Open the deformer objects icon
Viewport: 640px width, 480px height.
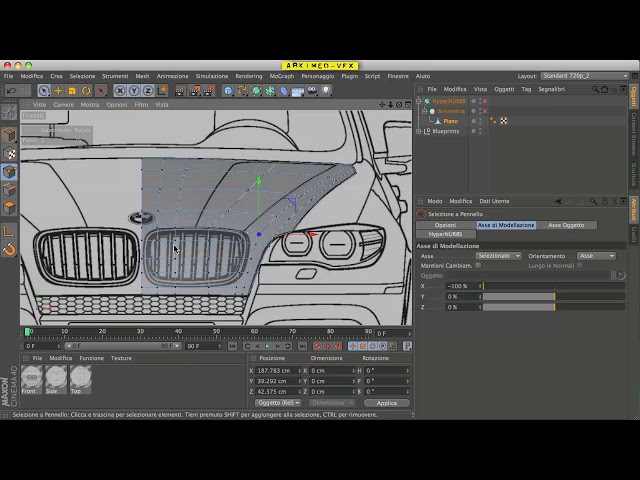tap(284, 91)
